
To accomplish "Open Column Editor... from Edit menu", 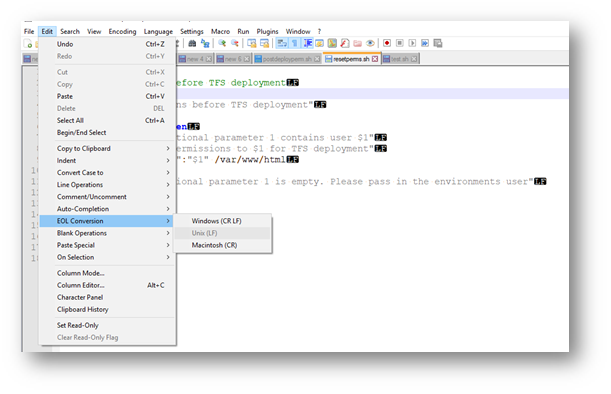I will point(107,285).
